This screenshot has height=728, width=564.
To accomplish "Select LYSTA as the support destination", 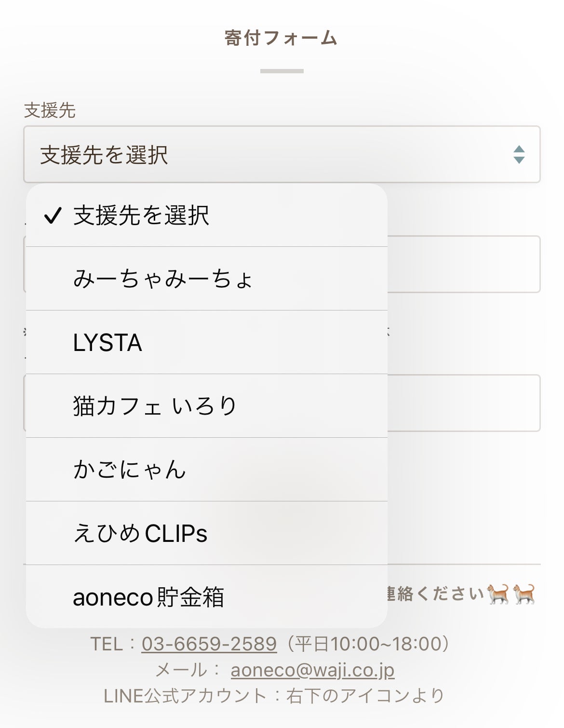I will pyautogui.click(x=107, y=343).
